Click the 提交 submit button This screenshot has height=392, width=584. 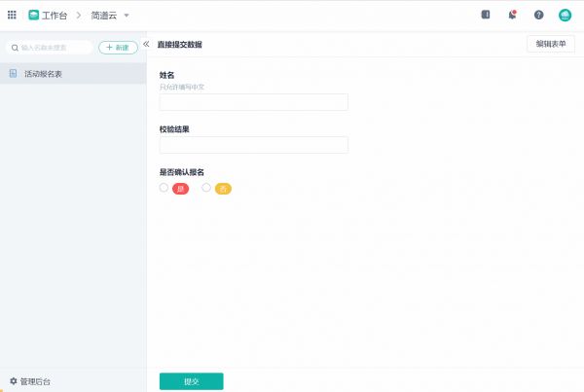[x=191, y=381]
